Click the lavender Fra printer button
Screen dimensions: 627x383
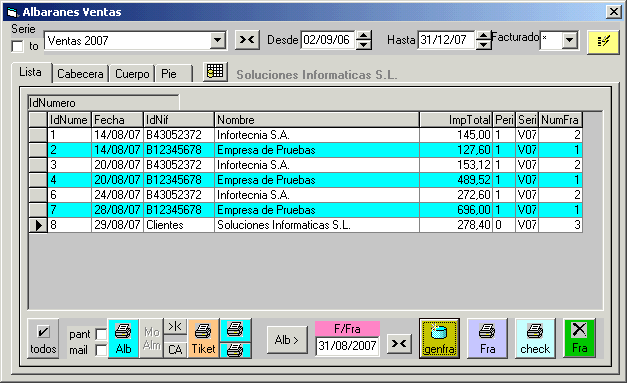pos(487,338)
